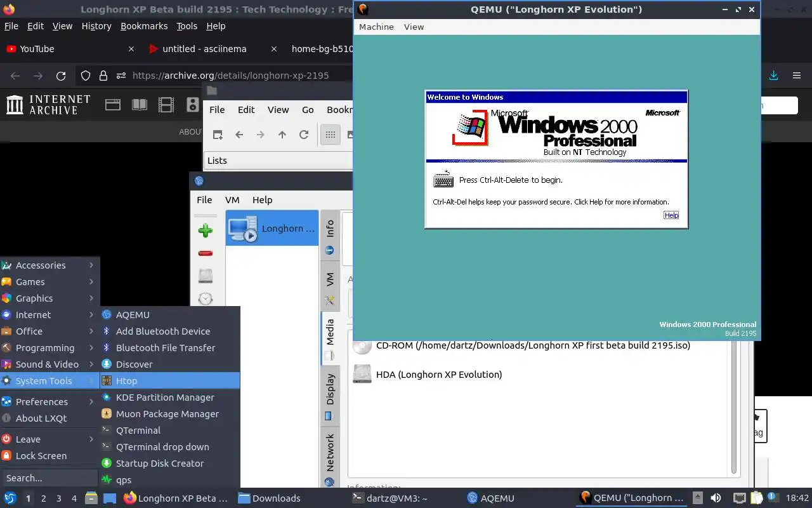Go up a folder in the file manager
Screen dimensions: 812x508
pyautogui.click(x=282, y=135)
